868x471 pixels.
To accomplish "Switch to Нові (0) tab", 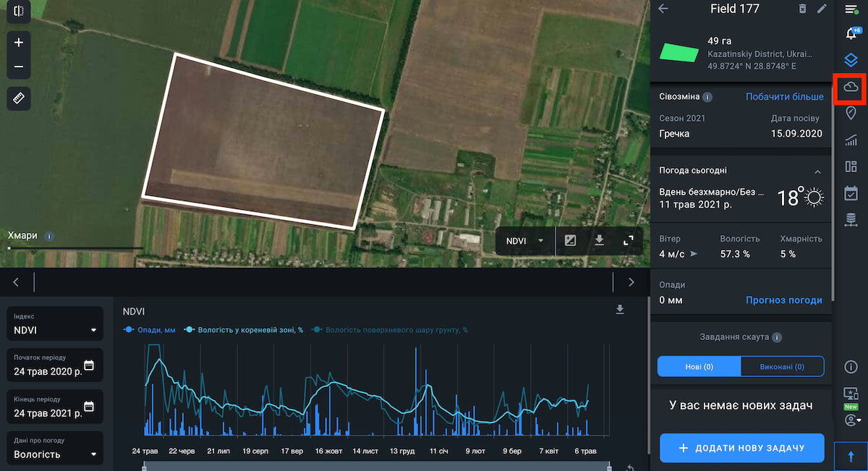I will 699,367.
